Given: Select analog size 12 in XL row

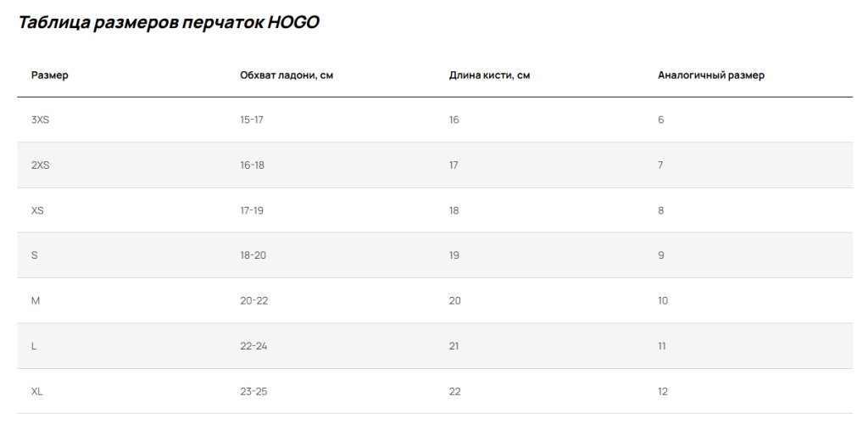Looking at the screenshot, I should pos(663,391).
